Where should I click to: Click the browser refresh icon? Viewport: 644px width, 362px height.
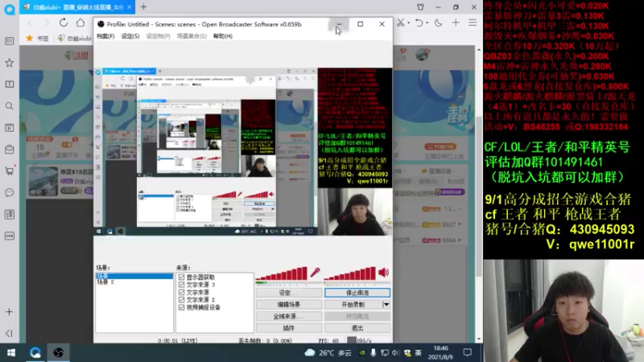[x=64, y=23]
